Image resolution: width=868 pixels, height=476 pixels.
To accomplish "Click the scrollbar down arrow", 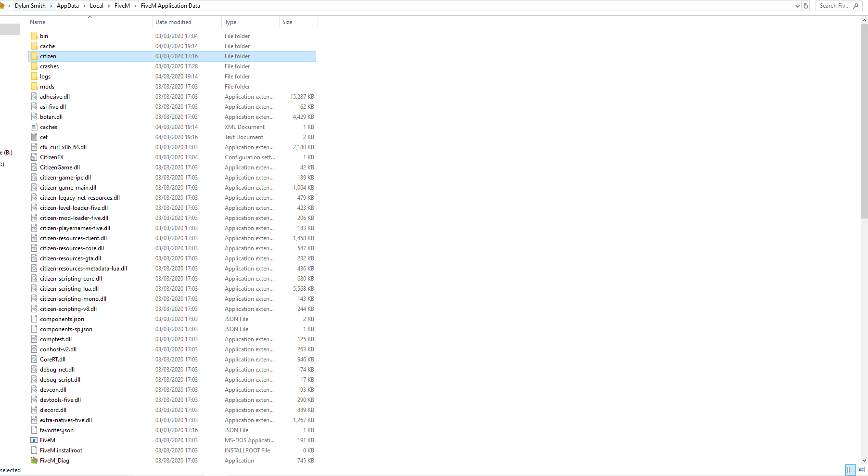I will pos(864,461).
